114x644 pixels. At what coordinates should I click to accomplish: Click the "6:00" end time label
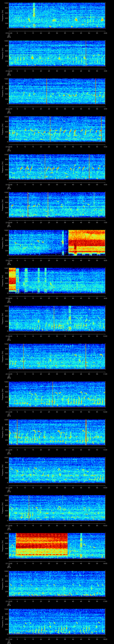[x=105, y=184]
